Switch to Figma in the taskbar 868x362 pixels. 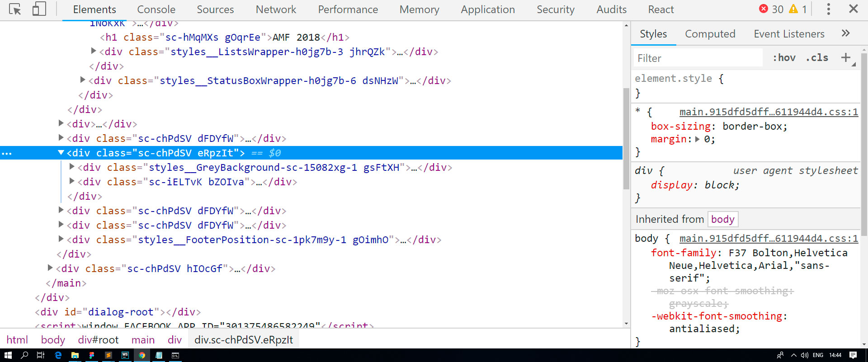(92, 355)
